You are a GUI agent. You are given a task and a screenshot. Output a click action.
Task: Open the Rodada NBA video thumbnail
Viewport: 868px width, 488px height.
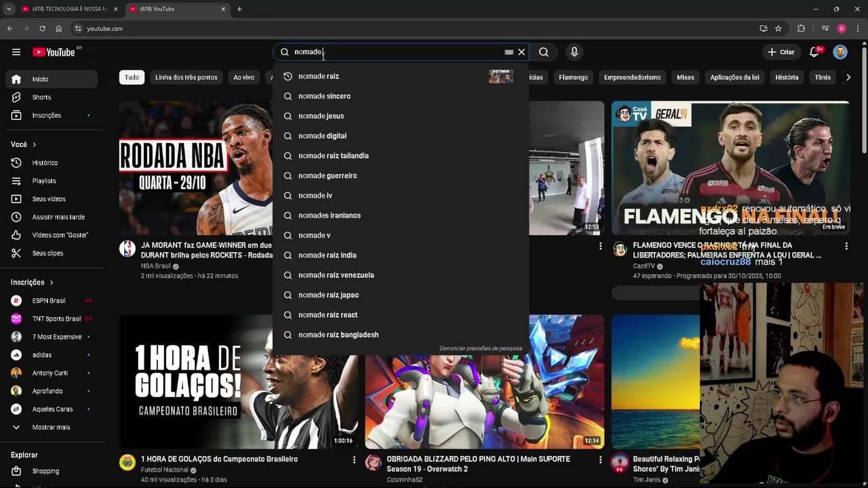(196, 168)
